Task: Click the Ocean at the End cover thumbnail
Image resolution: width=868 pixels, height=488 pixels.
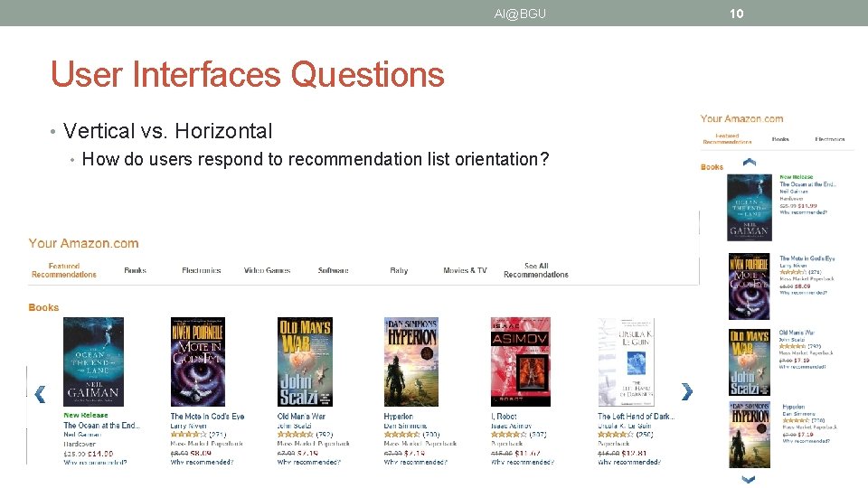Action: pyautogui.click(x=93, y=361)
